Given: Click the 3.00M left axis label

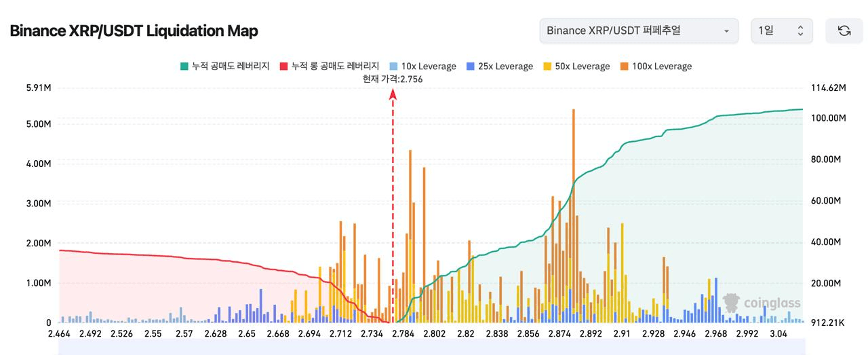Looking at the screenshot, I should (39, 204).
